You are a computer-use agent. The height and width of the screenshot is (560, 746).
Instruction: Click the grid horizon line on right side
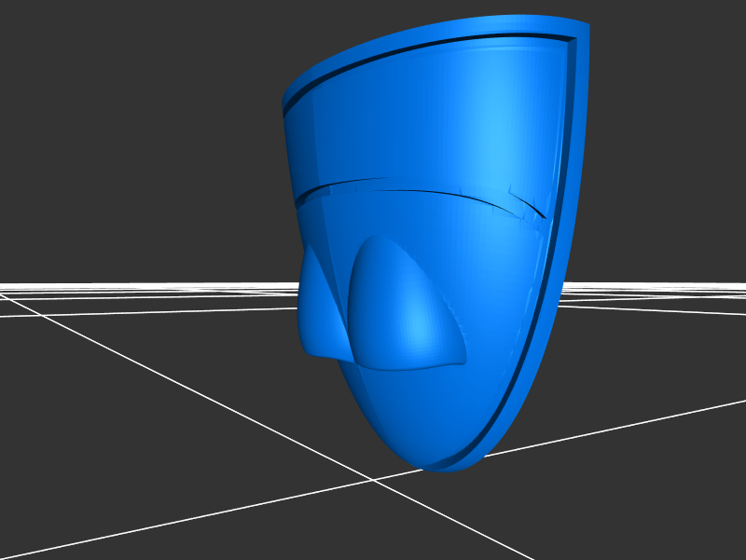(x=653, y=284)
